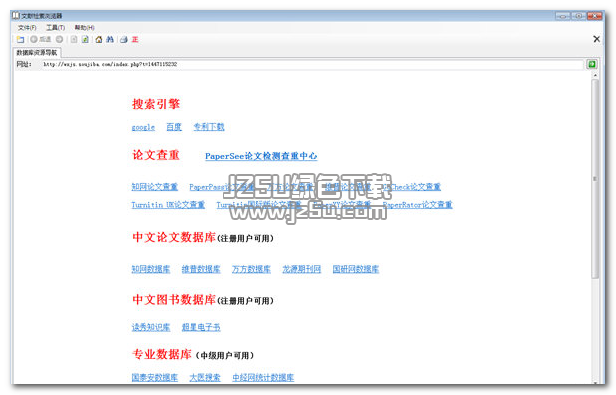The image size is (616, 395).
Task: Open the 知网数据库 link
Action: 151,269
